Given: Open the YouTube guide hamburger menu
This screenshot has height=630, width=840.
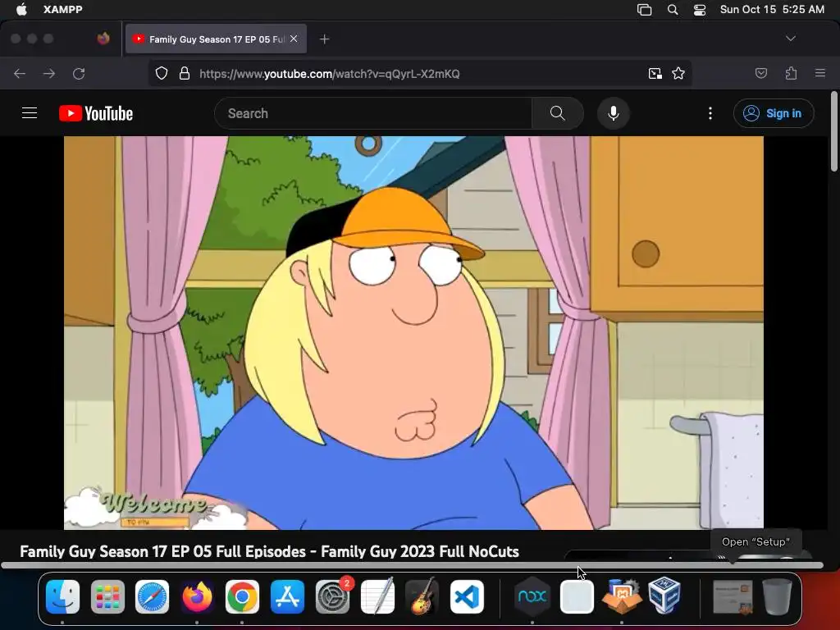Looking at the screenshot, I should point(30,113).
